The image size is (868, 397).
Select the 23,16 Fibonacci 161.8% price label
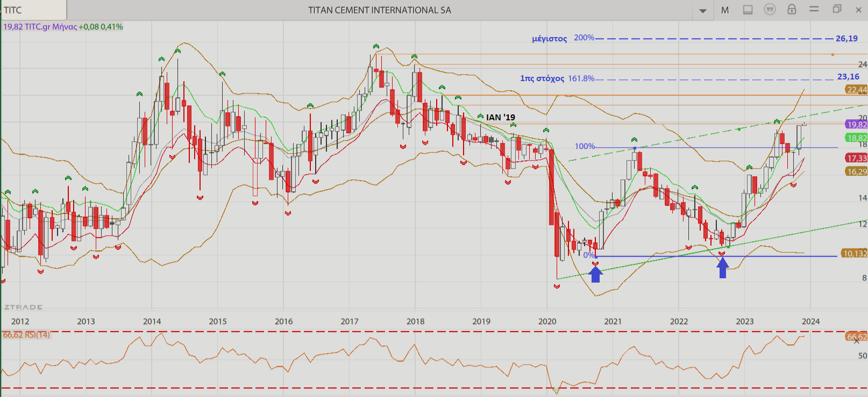pyautogui.click(x=848, y=77)
